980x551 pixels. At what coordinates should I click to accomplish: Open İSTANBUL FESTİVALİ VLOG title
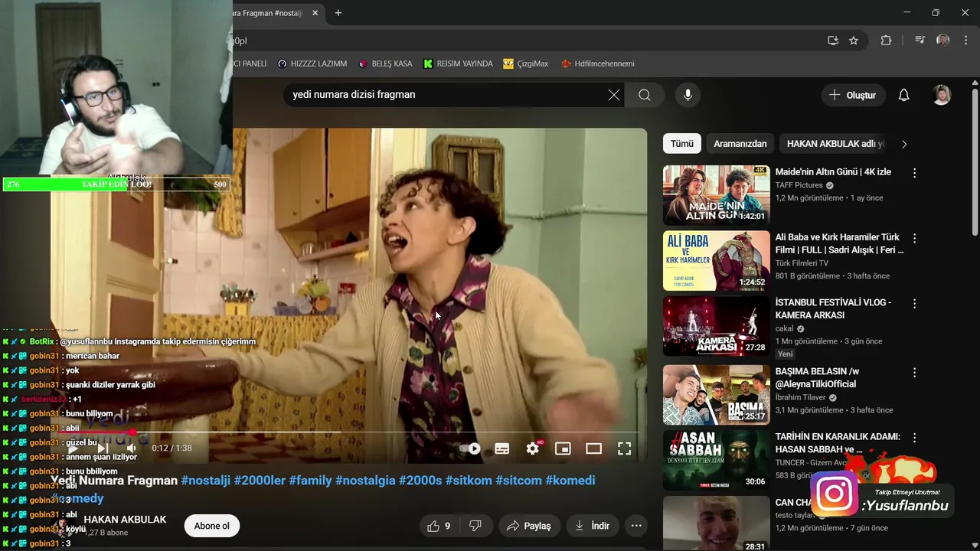point(833,308)
